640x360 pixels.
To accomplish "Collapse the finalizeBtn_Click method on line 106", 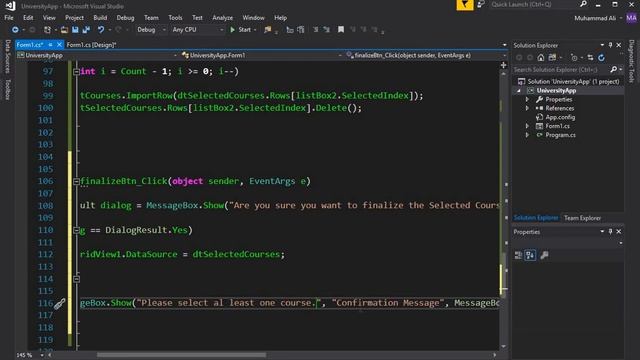I will point(76,181).
